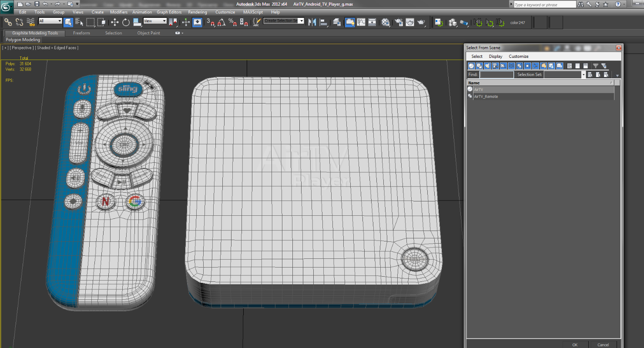The height and width of the screenshot is (348, 644).
Task: Click the Undo arrow in quick access toolbar
Action: [x=45, y=4]
